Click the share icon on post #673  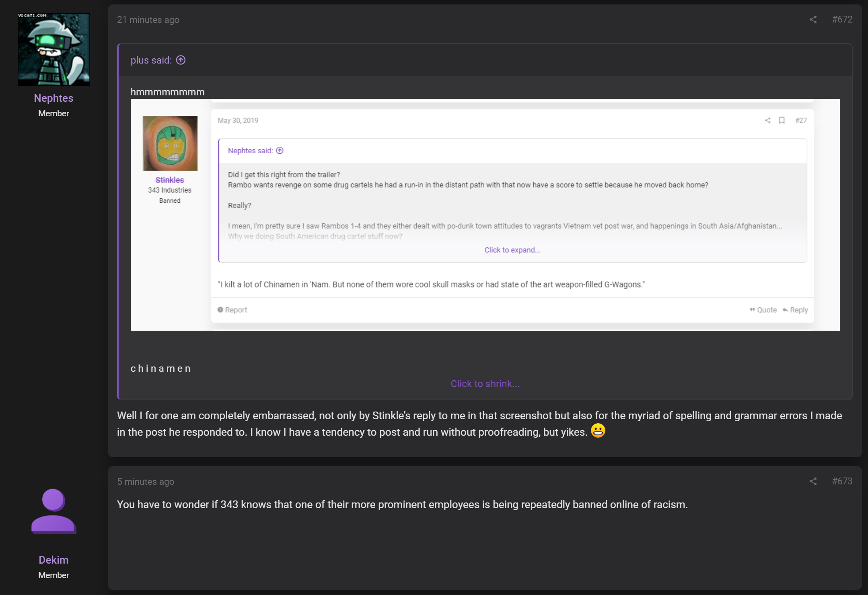point(813,481)
